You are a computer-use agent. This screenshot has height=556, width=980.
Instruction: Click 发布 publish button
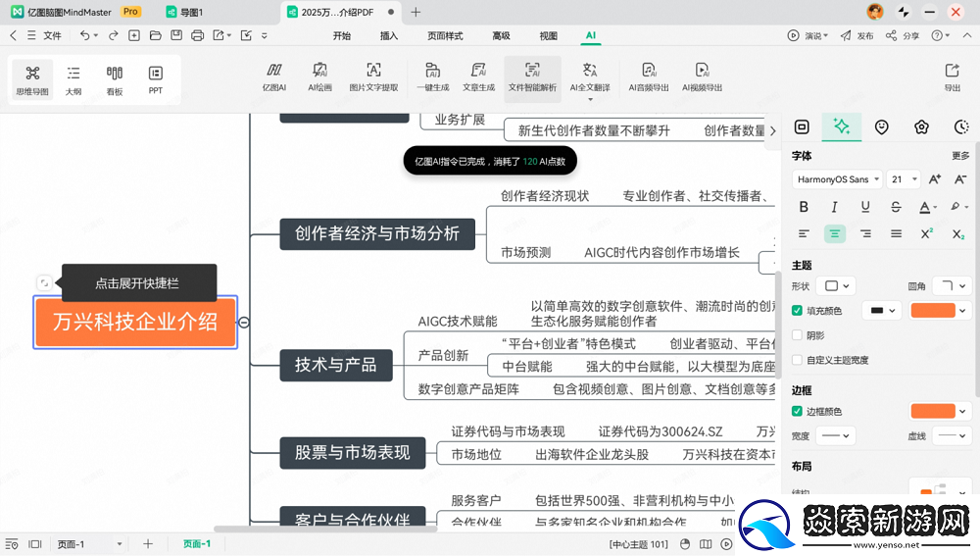coord(857,35)
